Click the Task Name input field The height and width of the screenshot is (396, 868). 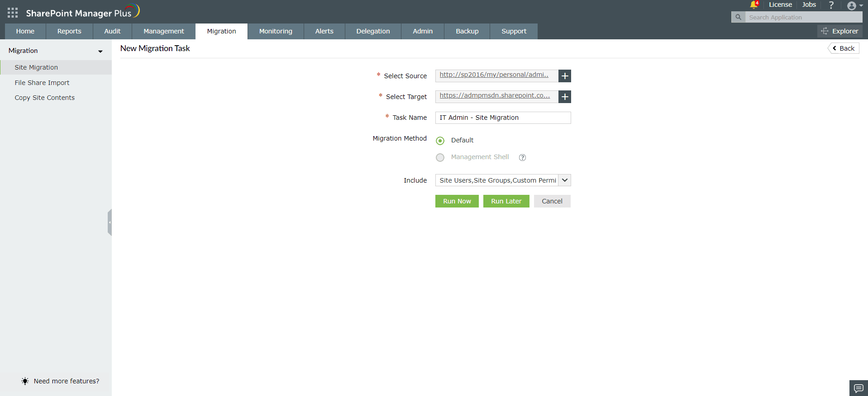(x=503, y=118)
